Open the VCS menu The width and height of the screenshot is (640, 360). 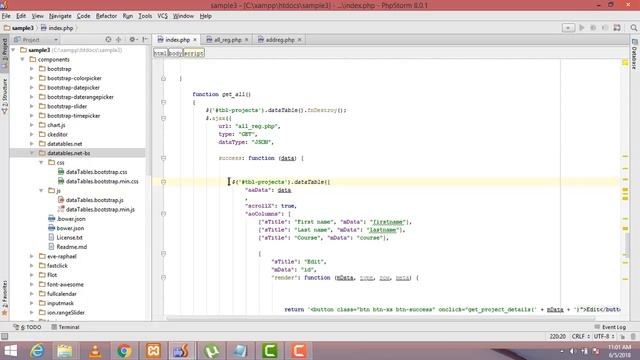point(162,16)
